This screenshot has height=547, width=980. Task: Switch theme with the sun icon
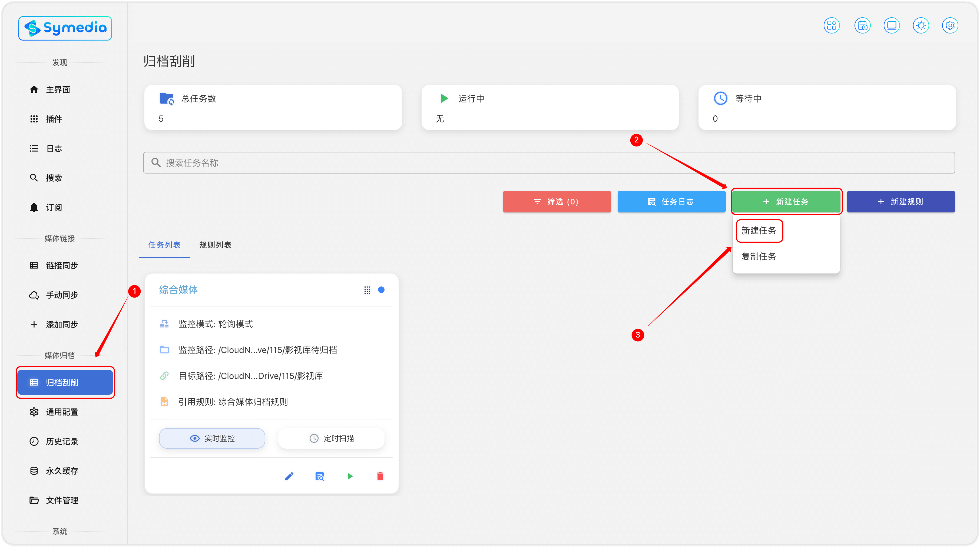click(921, 25)
